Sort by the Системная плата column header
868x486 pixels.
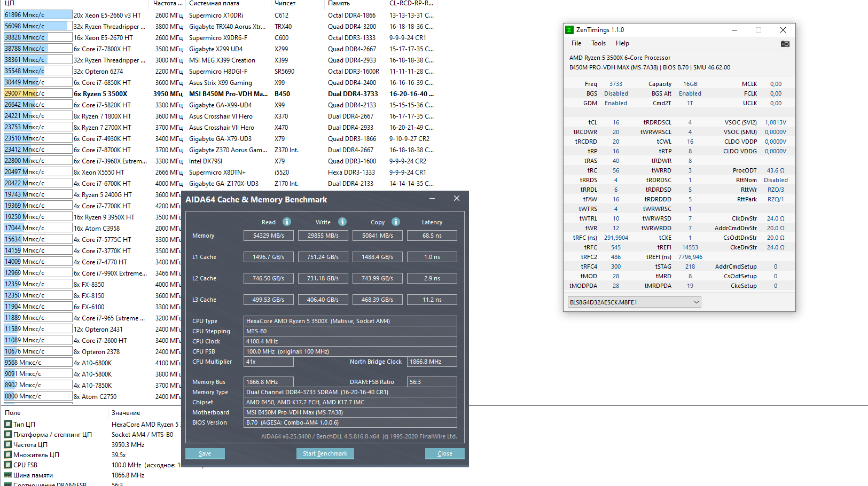click(229, 4)
